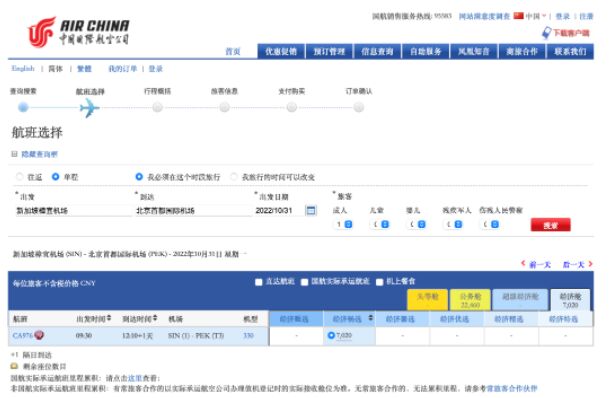Switch to the business class 22,860 tab
Screen dimensions: 616x398
(x=470, y=300)
